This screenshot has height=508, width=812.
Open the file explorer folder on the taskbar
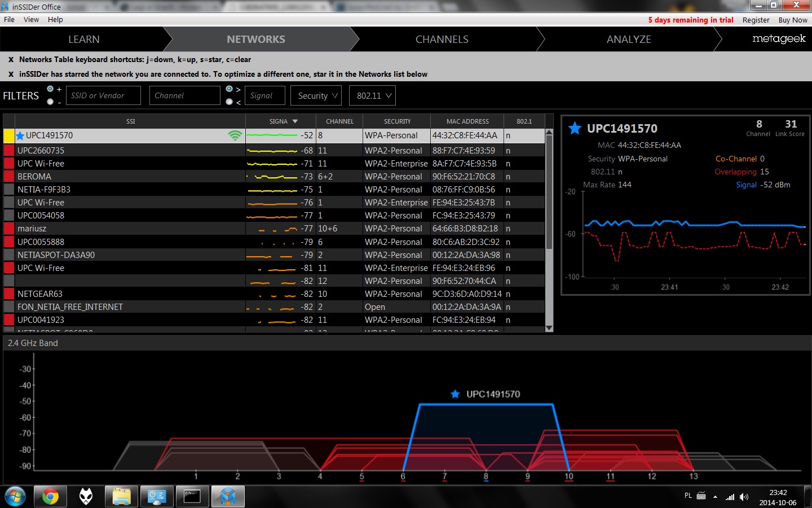coord(121,497)
